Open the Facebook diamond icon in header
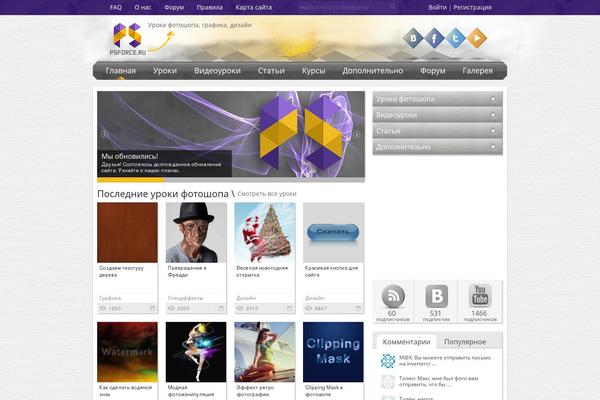Screen dimensions: 600x400 click(x=434, y=38)
